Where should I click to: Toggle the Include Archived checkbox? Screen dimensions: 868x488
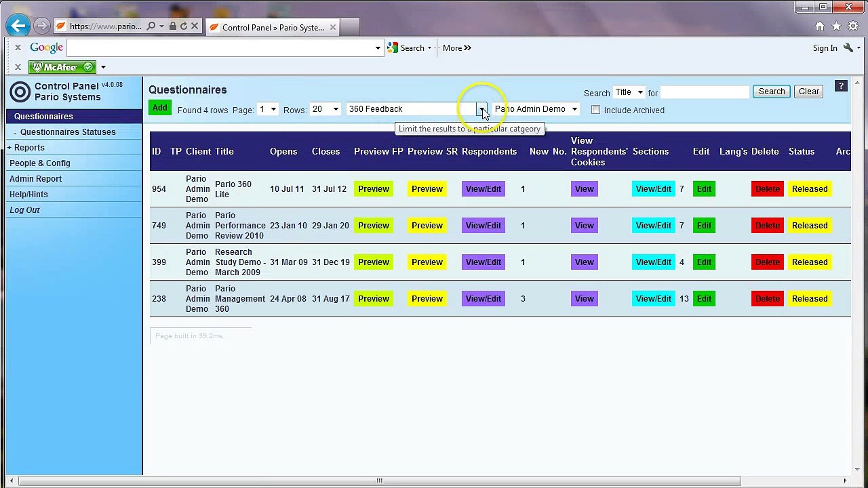pos(595,110)
